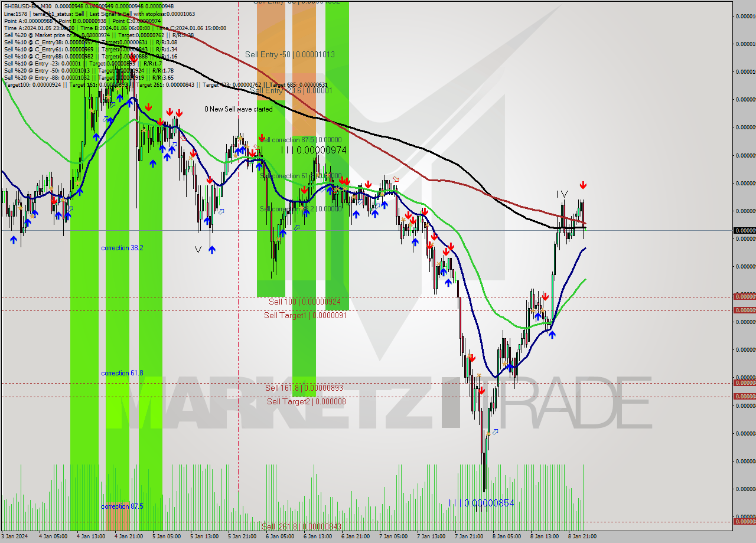Screen dimensions: 756x543
Task: Click the 'Sell 161.8 | 0.00000893' level label
Action: (304, 388)
